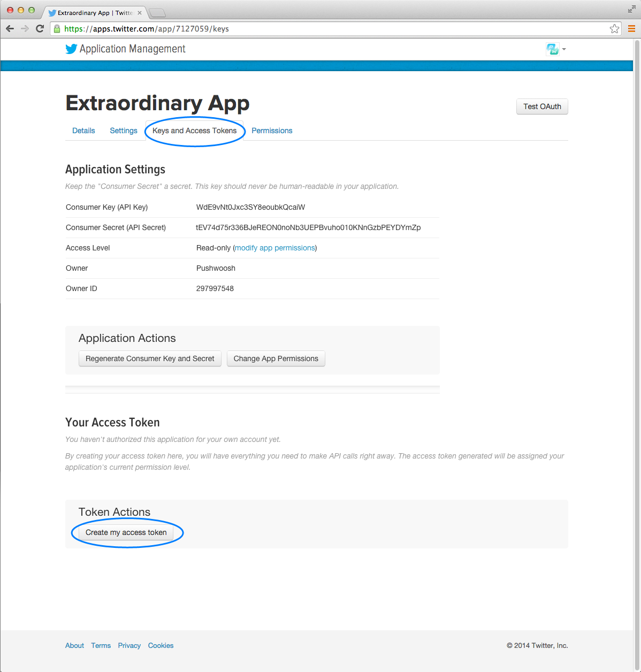Switch to the Settings tab
The image size is (641, 672).
(x=124, y=131)
